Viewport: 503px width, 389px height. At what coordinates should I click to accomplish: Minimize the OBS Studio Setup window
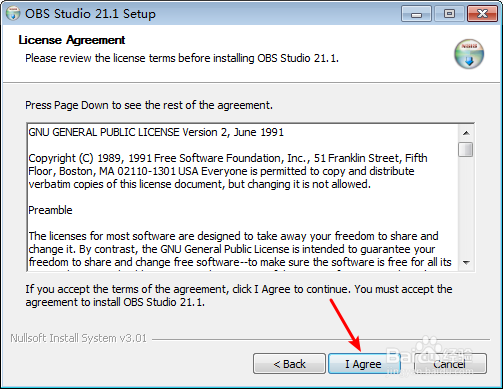tap(416, 14)
